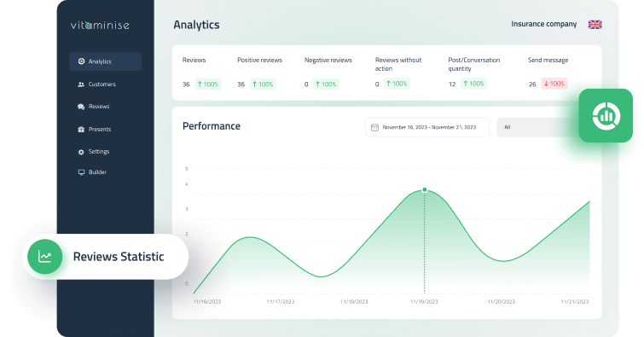Screen dimensions: 644x337
Task: Click the 11/18/2023 axis label
Action: (x=354, y=302)
